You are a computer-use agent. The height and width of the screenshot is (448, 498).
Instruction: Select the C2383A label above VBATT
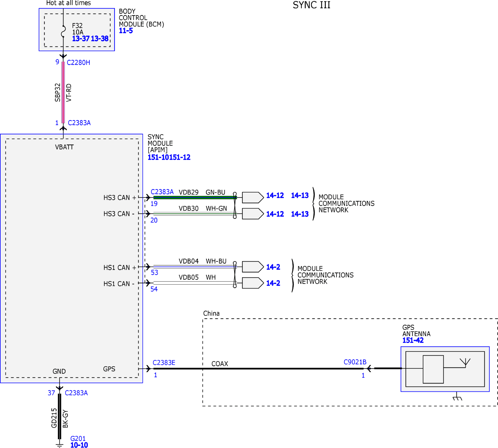pyautogui.click(x=79, y=123)
